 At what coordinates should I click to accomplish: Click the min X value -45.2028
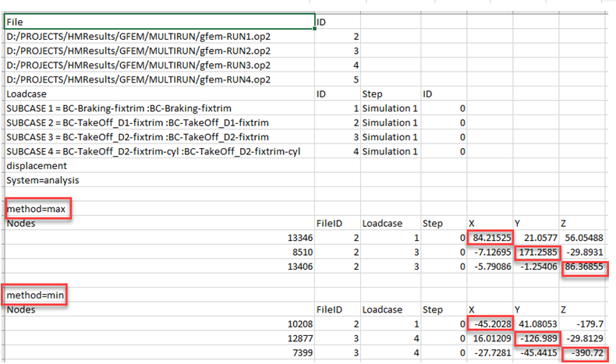tap(490, 324)
